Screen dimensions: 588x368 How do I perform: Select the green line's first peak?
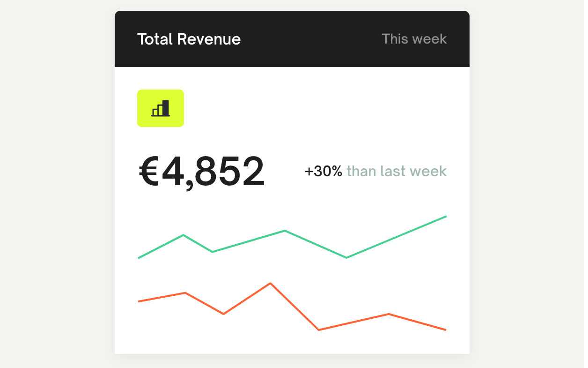183,235
